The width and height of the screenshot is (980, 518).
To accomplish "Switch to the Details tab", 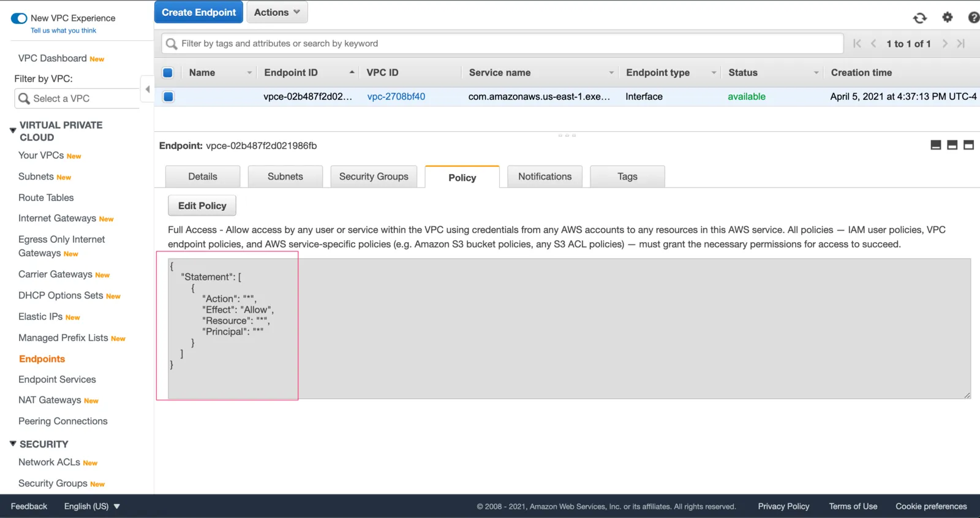I will [203, 177].
